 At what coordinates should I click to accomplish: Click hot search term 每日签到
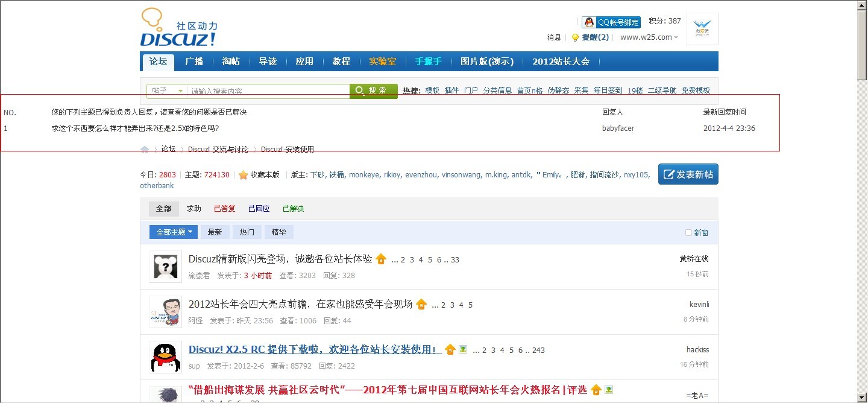[x=608, y=90]
